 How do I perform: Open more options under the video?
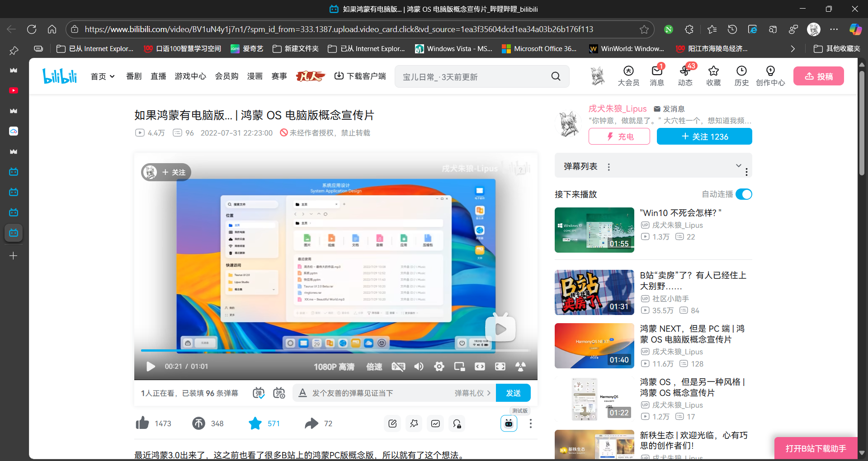(x=530, y=423)
